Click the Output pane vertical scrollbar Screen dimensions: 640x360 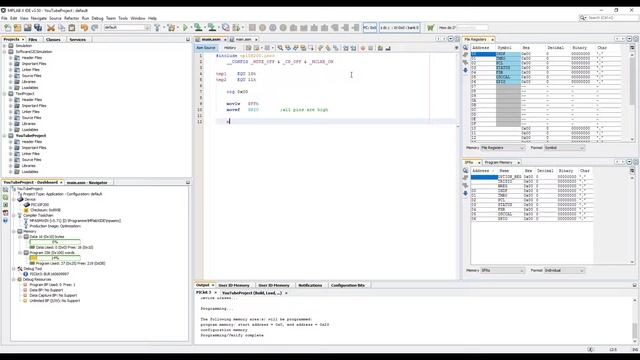click(635, 320)
